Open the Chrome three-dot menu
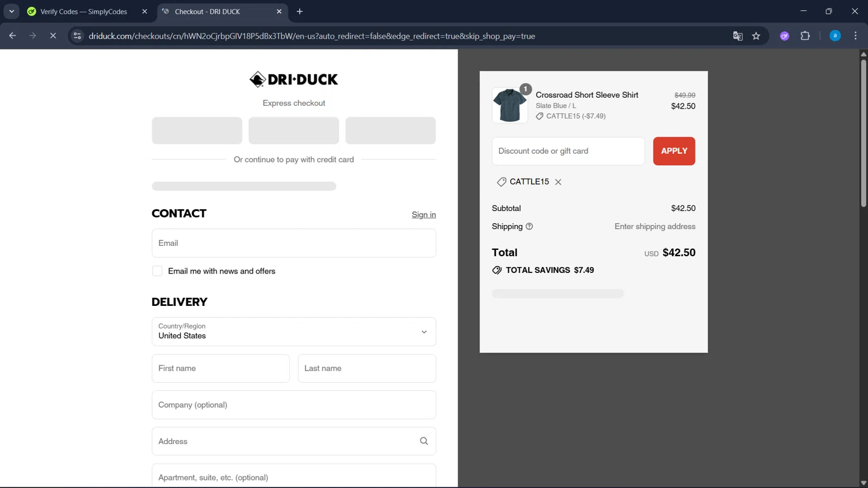Image resolution: width=868 pixels, height=488 pixels. [855, 36]
